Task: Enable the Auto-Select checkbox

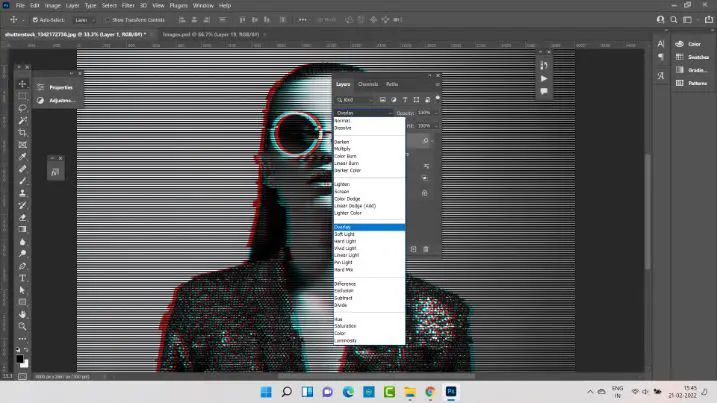Action: [35, 19]
